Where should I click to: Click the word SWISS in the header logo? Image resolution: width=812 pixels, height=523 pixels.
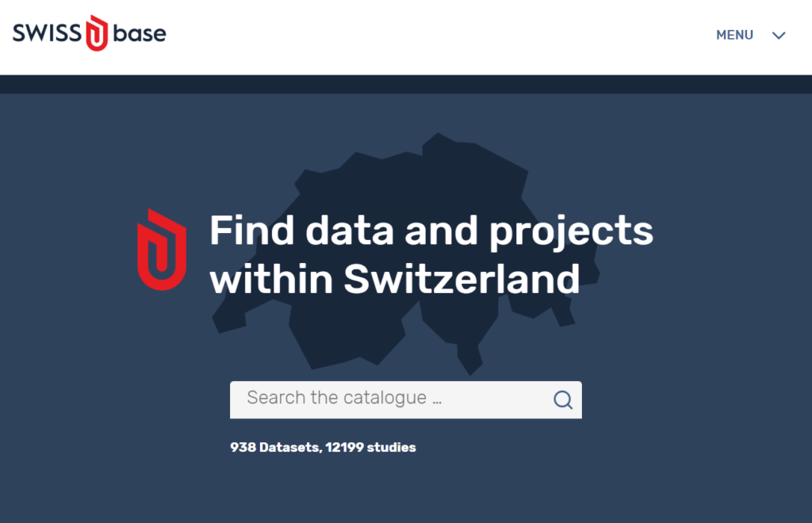[47, 33]
